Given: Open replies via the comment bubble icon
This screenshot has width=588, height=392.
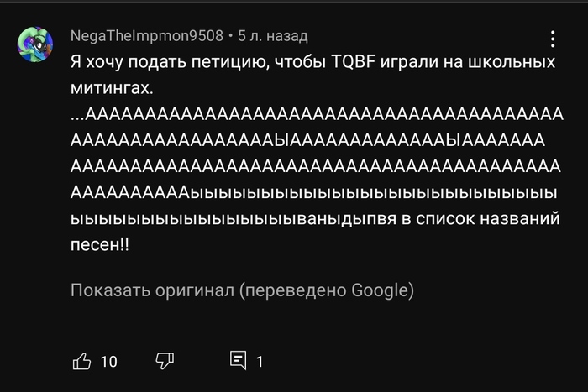Looking at the screenshot, I should 239,361.
